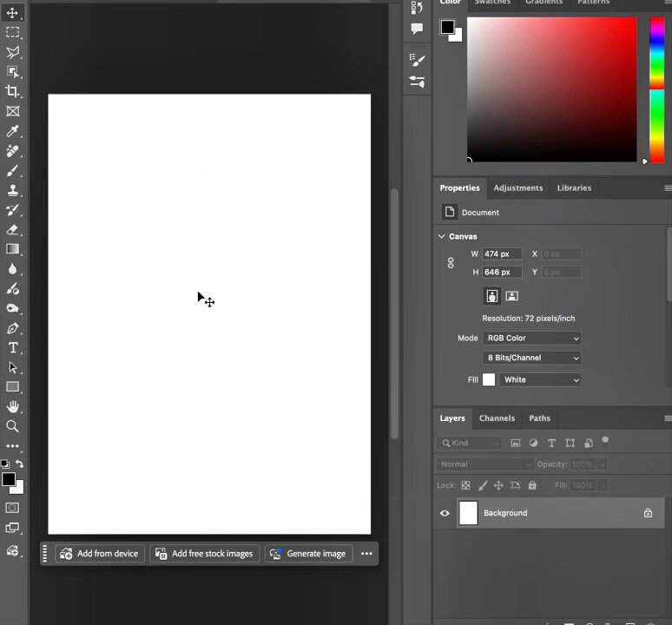
Task: Switch to the Paths tab
Action: (x=539, y=418)
